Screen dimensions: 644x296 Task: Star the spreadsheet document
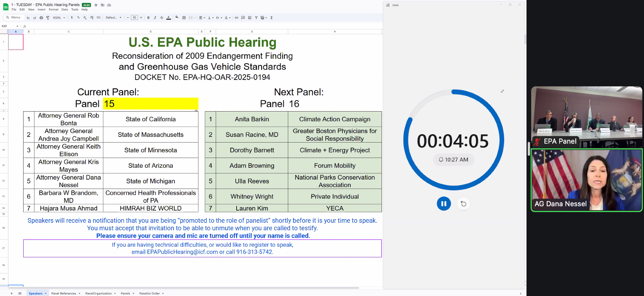[x=96, y=5]
